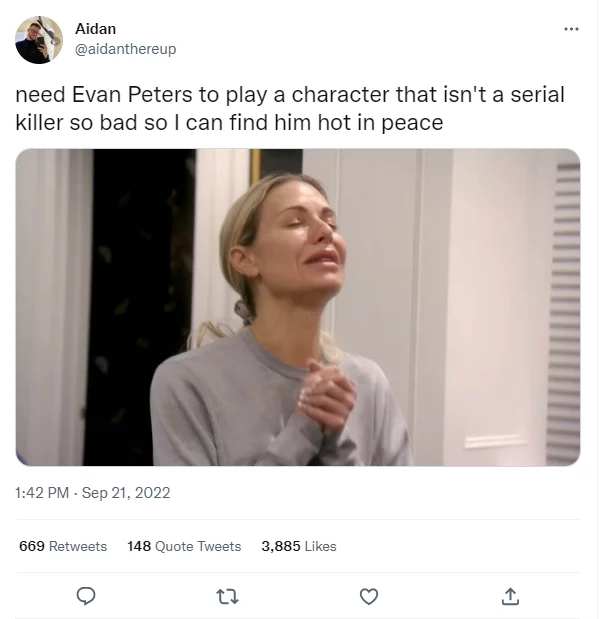This screenshot has width=600, height=619.
Task: Open Aidan's profile picture avatar
Action: click(x=39, y=40)
